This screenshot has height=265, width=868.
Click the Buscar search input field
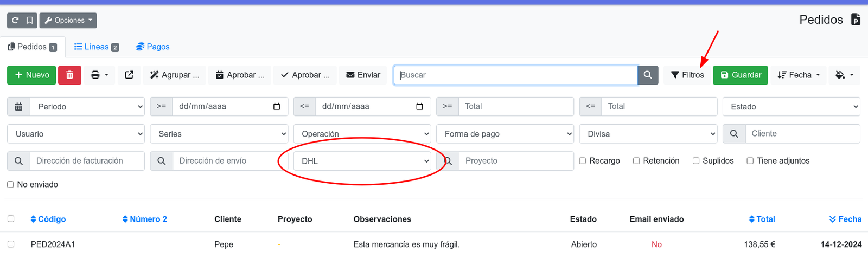click(x=515, y=75)
